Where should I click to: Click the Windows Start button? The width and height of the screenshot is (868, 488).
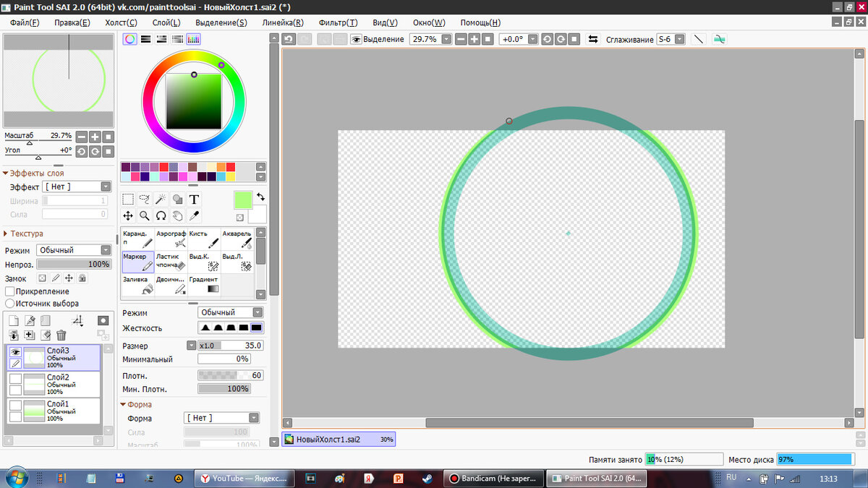16,478
